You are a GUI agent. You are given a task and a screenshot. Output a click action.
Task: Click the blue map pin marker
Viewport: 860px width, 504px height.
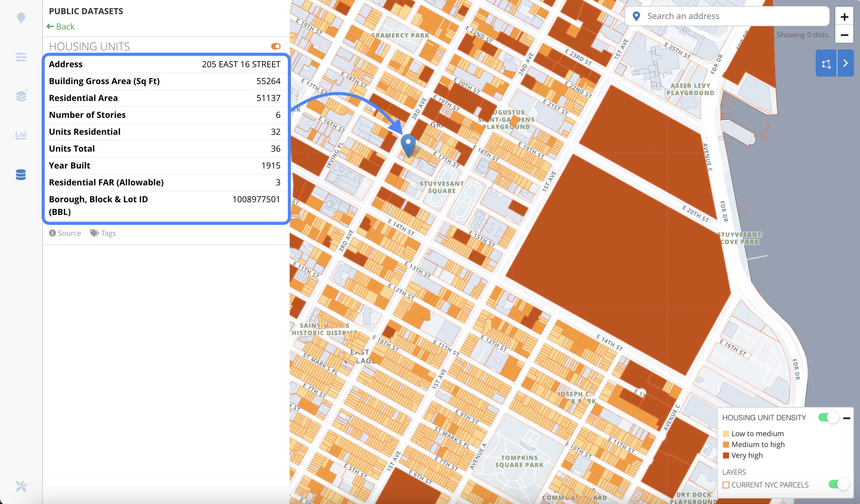408,146
